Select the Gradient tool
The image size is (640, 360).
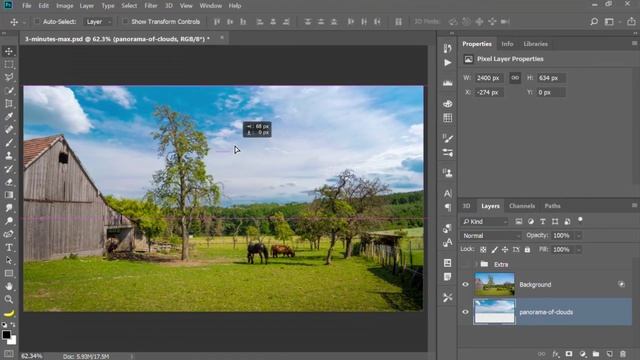(x=9, y=195)
